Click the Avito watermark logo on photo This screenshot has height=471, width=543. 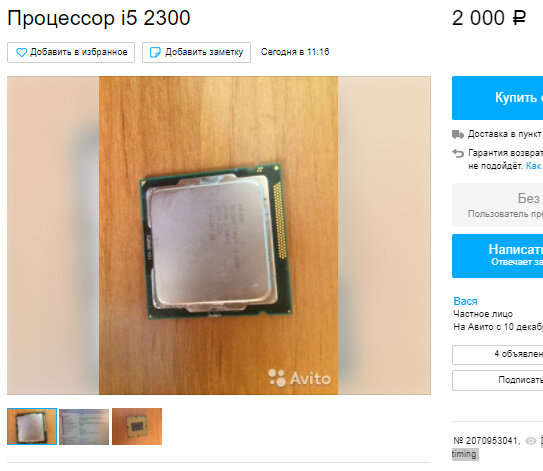(299, 378)
